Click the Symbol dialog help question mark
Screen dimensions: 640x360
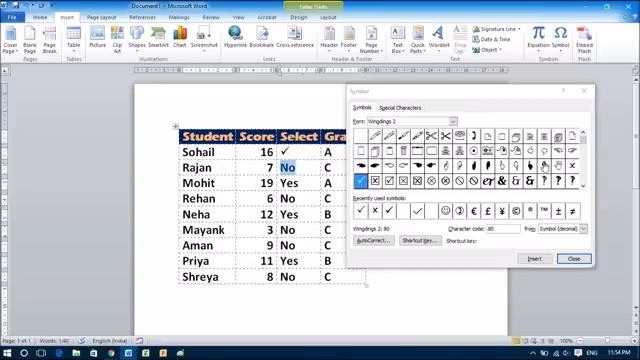click(564, 91)
